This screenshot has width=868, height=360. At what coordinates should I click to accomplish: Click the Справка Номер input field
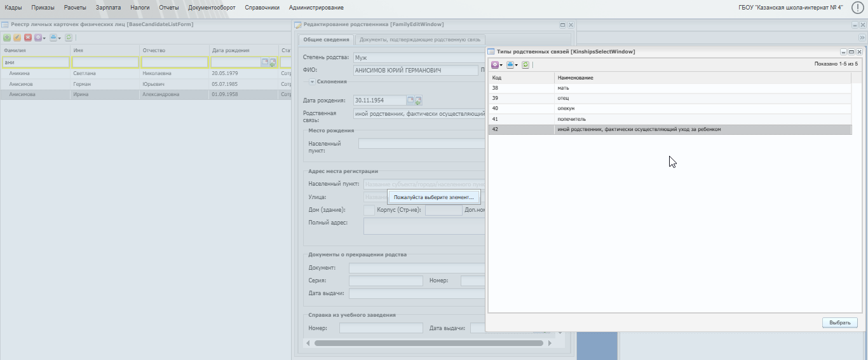pos(381,328)
